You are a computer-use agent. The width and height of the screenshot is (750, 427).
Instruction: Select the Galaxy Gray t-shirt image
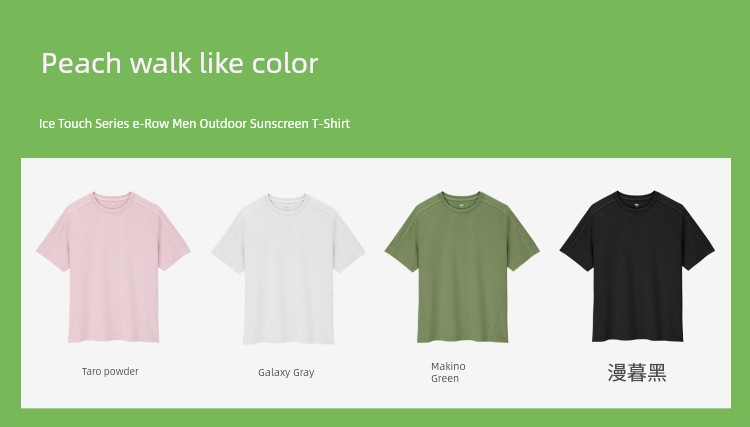(x=288, y=269)
